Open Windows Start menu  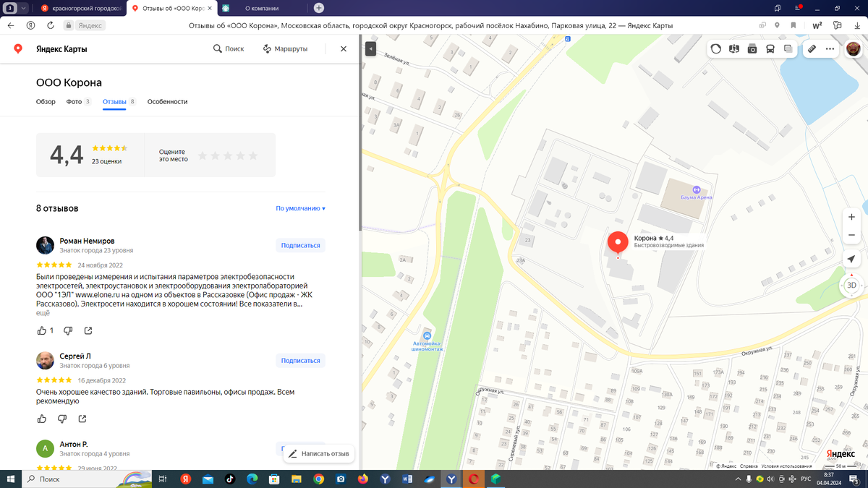(x=11, y=479)
